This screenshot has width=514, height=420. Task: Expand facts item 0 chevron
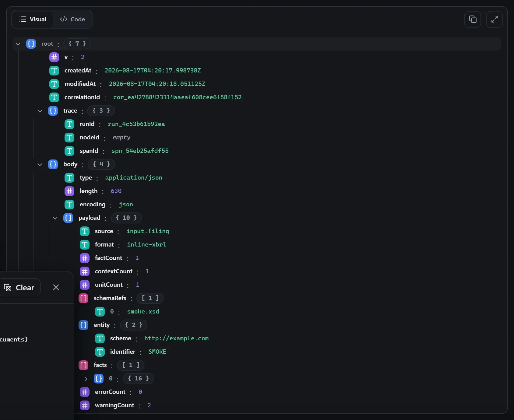(86, 379)
